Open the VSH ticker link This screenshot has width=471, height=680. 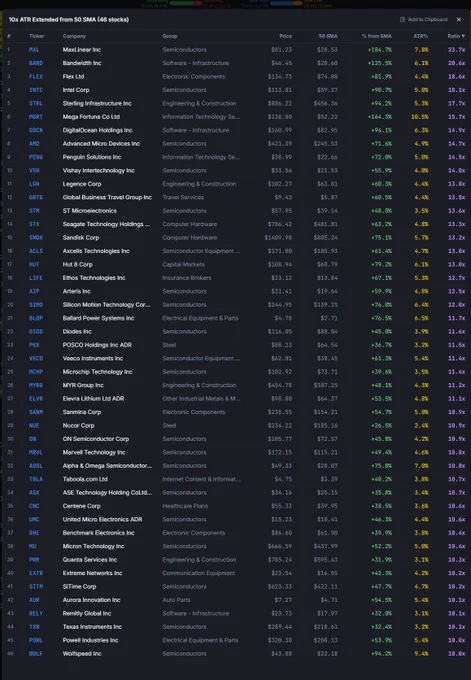[x=34, y=171]
